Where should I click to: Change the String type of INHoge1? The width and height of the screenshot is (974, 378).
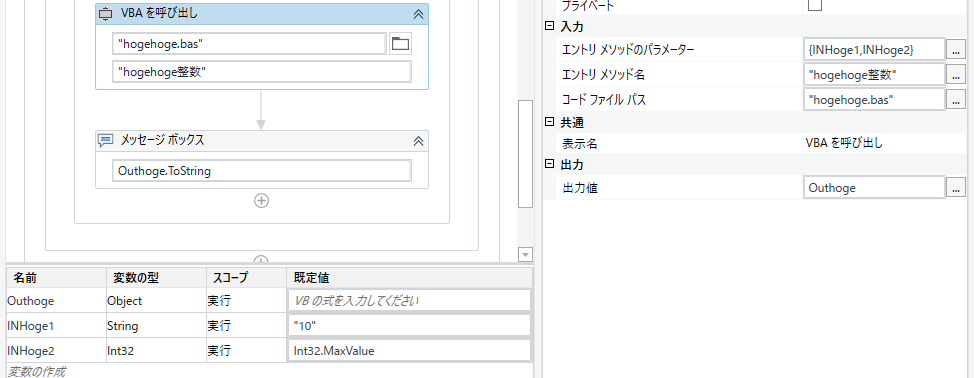click(156, 326)
